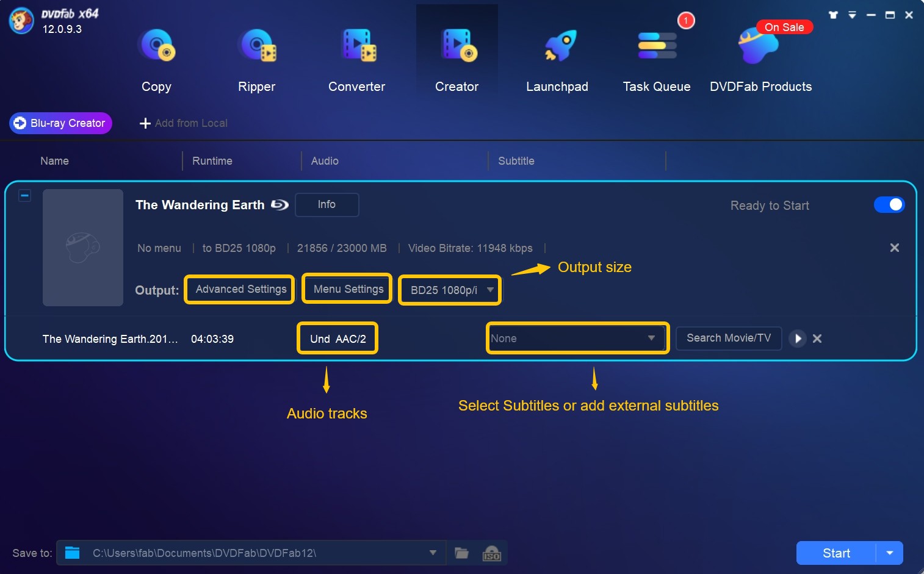Click the No menu text
The height and width of the screenshot is (574, 924).
(x=159, y=248)
